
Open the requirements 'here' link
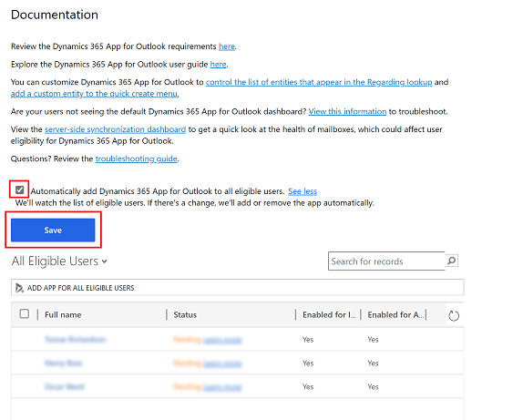tap(227, 46)
